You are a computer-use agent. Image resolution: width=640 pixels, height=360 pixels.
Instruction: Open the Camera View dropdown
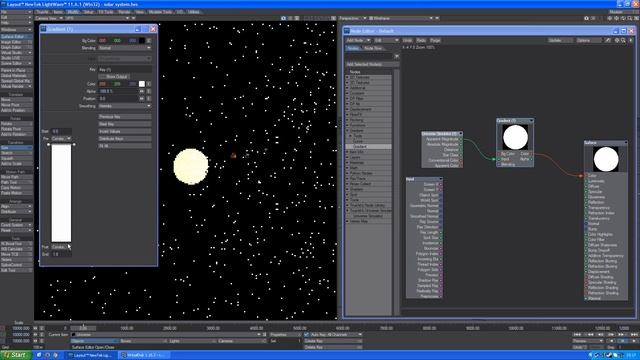(49, 18)
